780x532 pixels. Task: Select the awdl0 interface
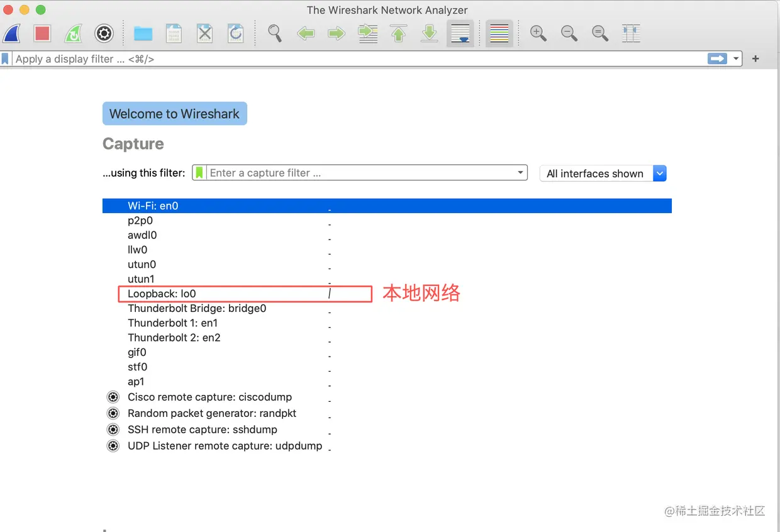click(387, 235)
